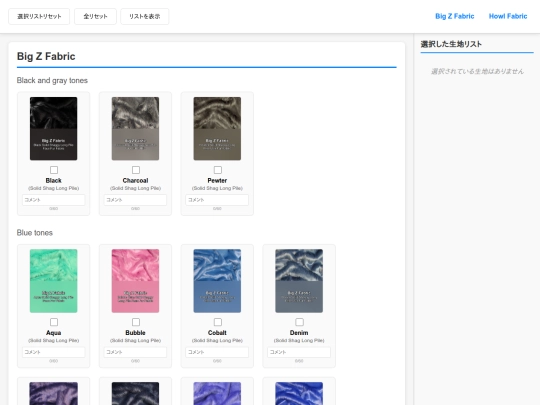Click the Aqua fabric name label
Image resolution: width=540 pixels, height=405 pixels.
53,333
